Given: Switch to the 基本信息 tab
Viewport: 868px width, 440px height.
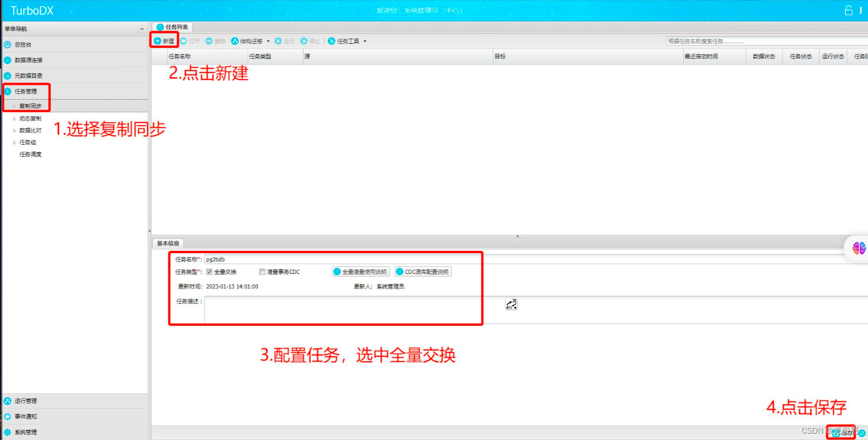Looking at the screenshot, I should coord(168,243).
